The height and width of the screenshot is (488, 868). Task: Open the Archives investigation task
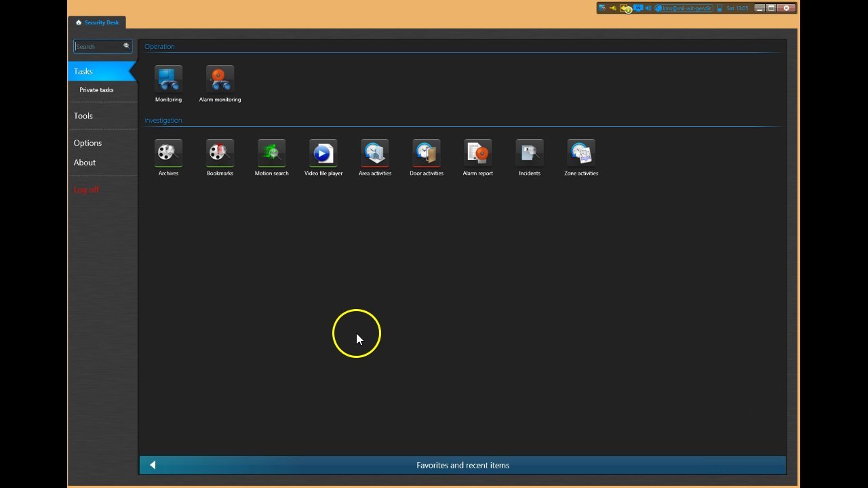pyautogui.click(x=168, y=153)
